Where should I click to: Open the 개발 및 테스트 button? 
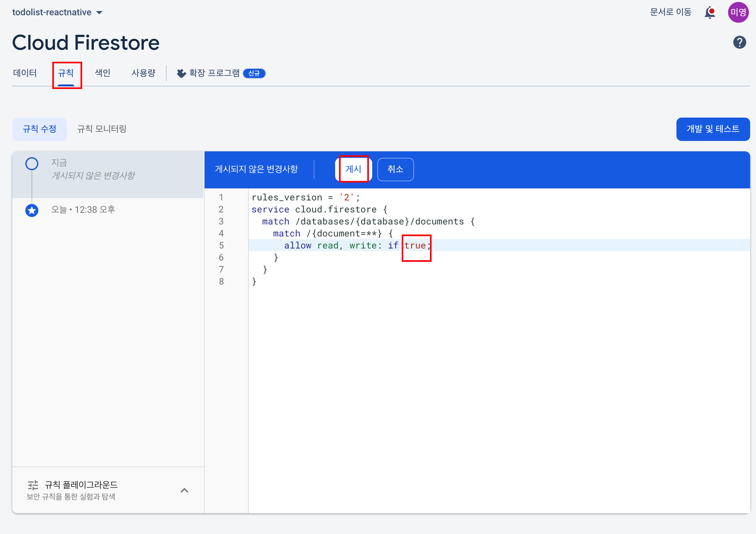(712, 129)
